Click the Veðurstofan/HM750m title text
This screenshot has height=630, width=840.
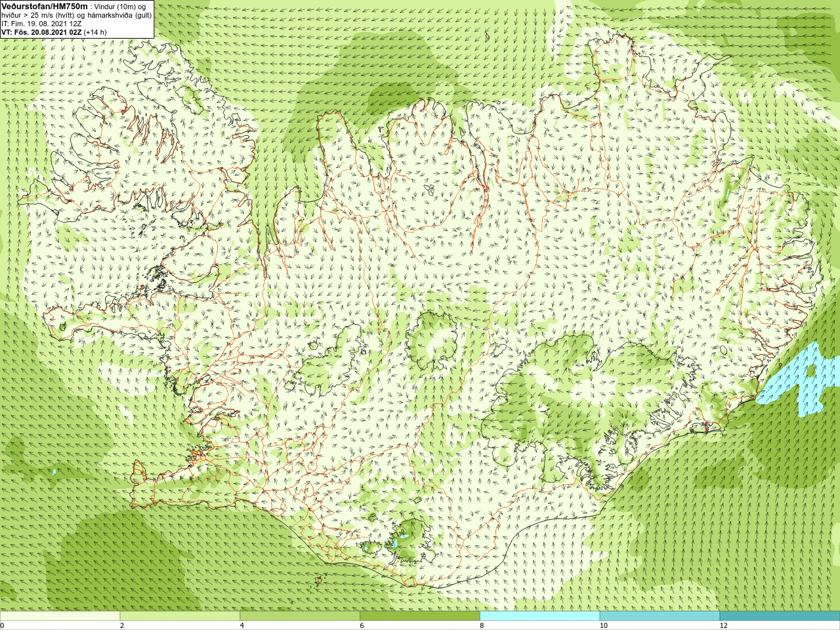44,6
